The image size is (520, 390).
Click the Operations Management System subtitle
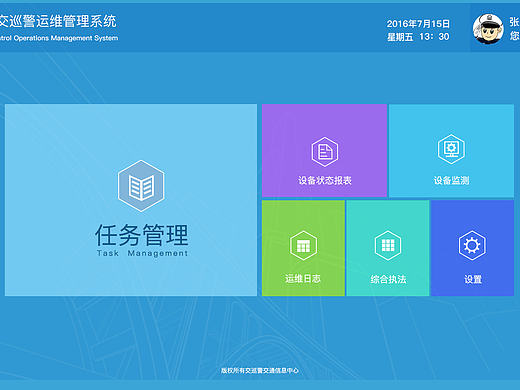pos(59,38)
